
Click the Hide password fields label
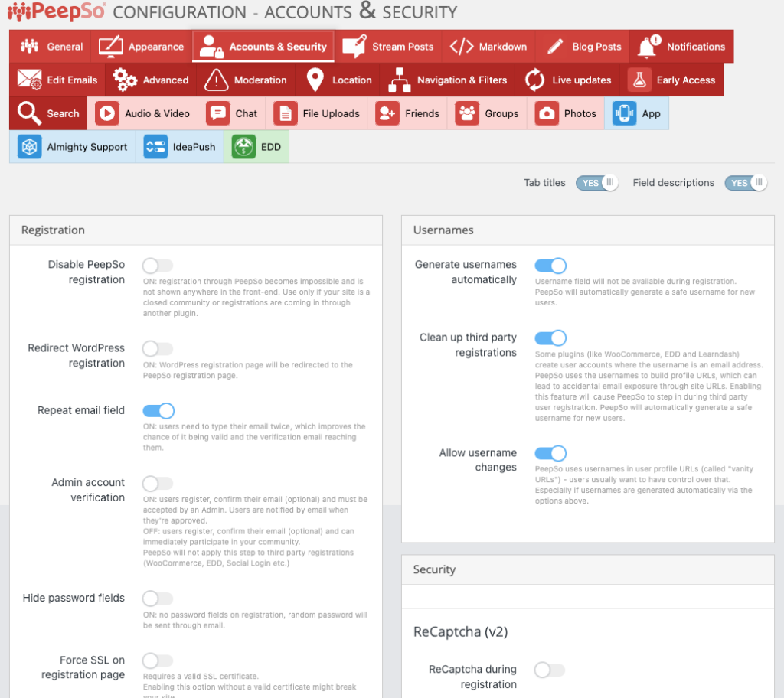pos(73,598)
